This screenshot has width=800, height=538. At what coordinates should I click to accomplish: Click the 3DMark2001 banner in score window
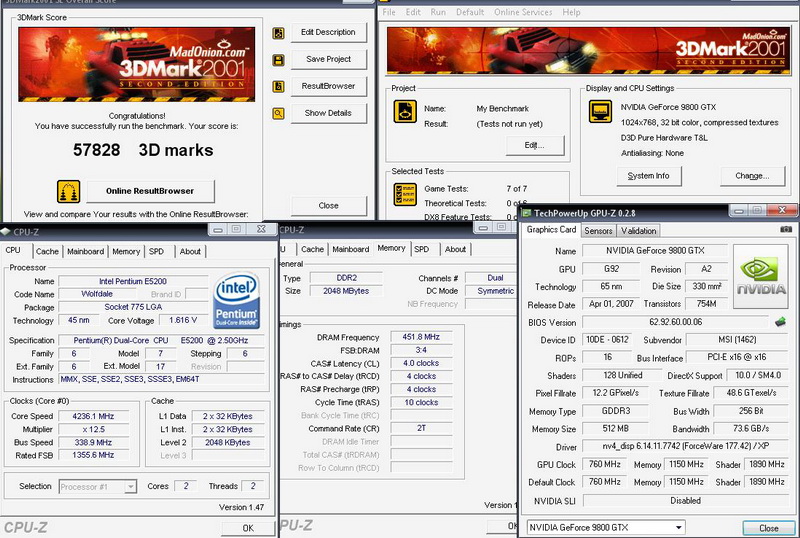[x=137, y=64]
